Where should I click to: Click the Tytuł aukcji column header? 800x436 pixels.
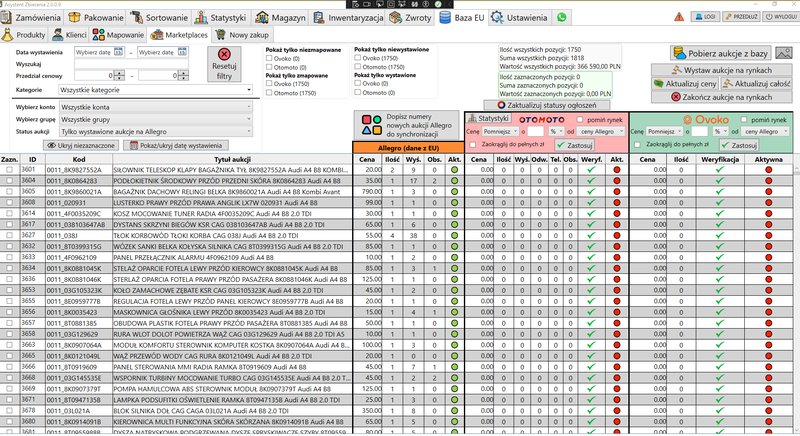tap(232, 159)
